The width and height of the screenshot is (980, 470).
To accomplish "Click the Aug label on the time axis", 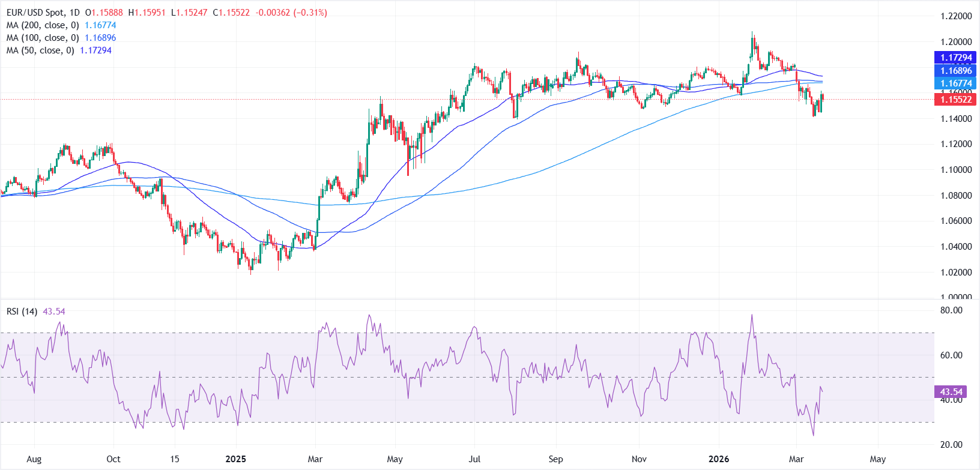I will [34, 459].
